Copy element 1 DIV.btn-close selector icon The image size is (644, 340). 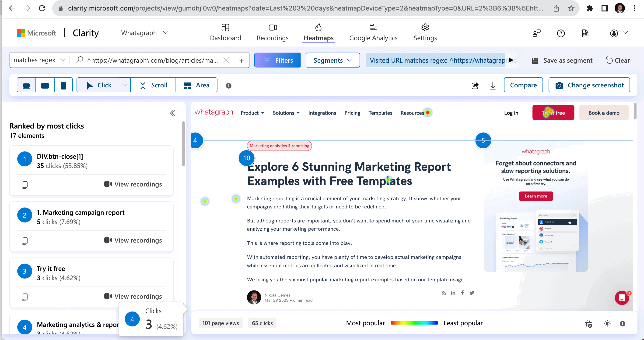[25, 185]
